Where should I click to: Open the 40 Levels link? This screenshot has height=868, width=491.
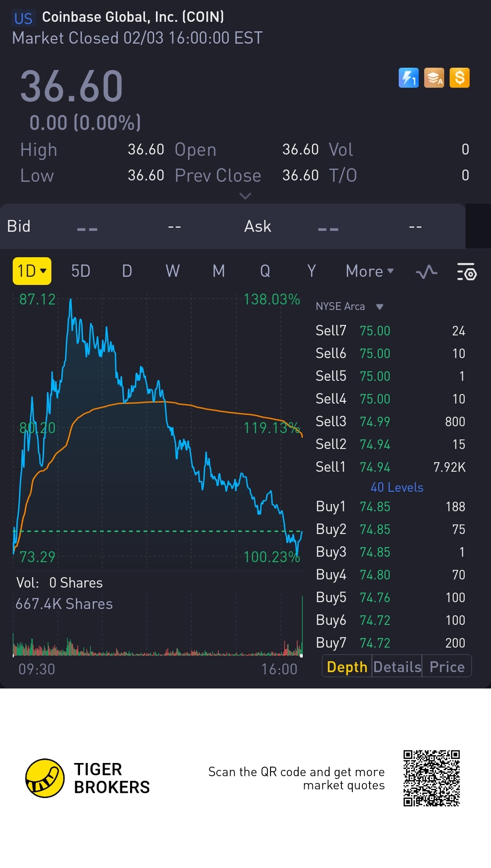tap(397, 487)
